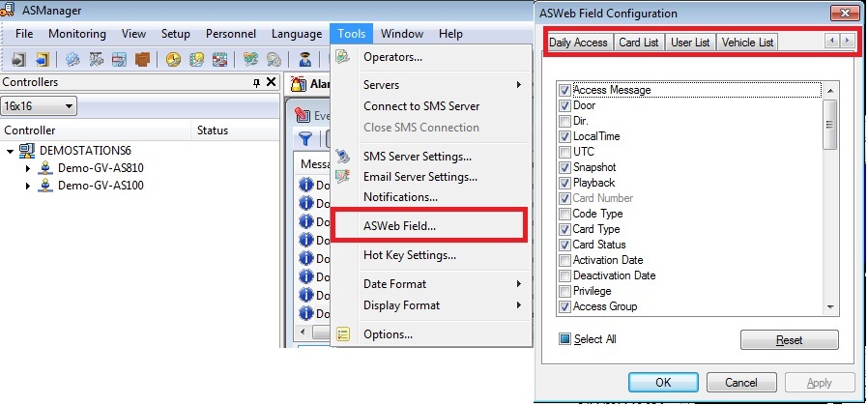Click the Operators menu item icon
Image resolution: width=868 pixels, height=405 pixels.
343,56
